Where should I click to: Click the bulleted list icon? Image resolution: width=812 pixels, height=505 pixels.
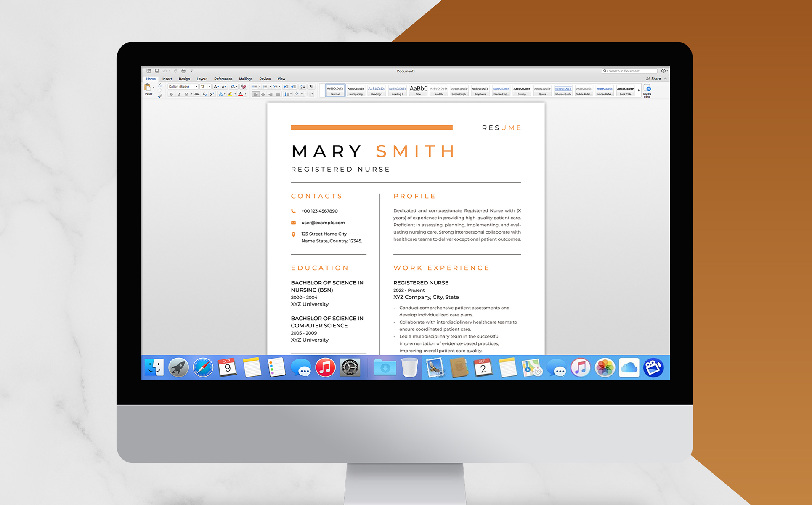pyautogui.click(x=255, y=87)
